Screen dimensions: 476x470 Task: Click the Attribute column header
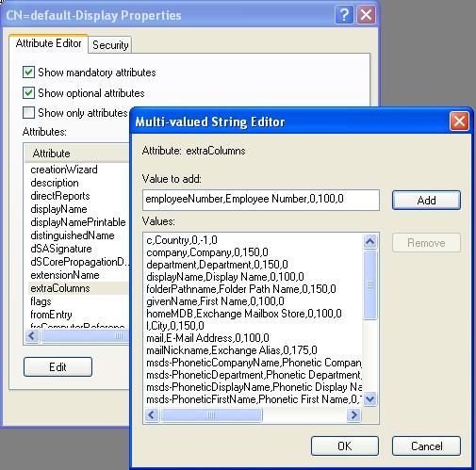point(77,154)
